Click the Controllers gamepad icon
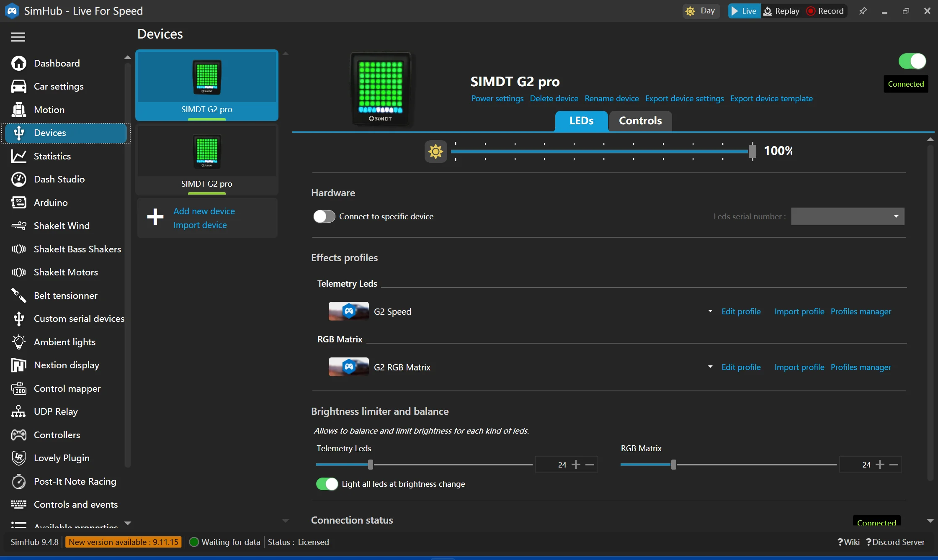This screenshot has height=560, width=938. point(19,435)
